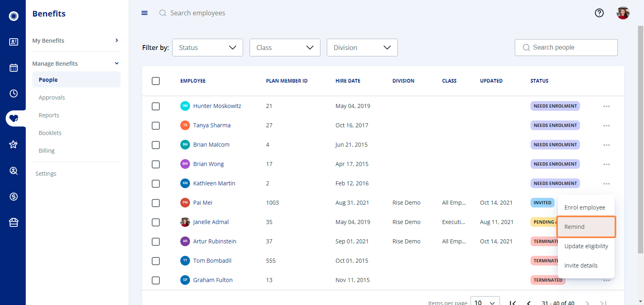Open the People nav item
The height and width of the screenshot is (305, 644).
coord(76,80)
